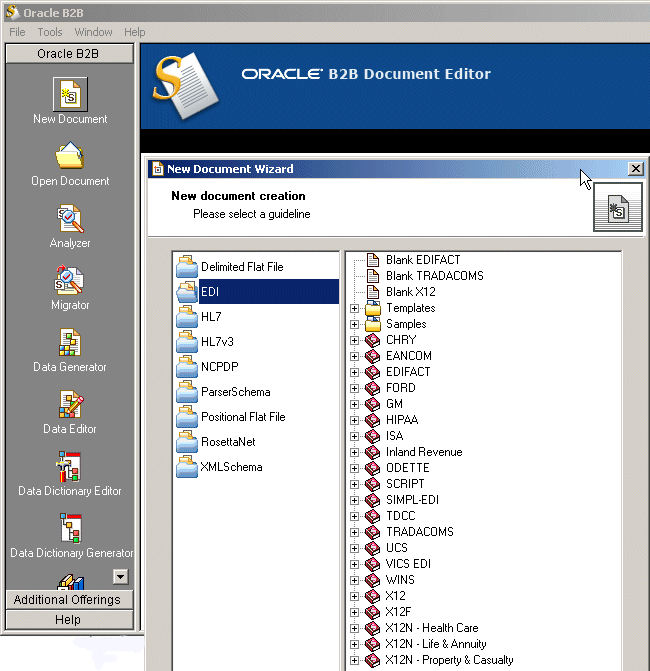Select X12N - Property & Casualty entry
The height and width of the screenshot is (671, 650).
(449, 660)
